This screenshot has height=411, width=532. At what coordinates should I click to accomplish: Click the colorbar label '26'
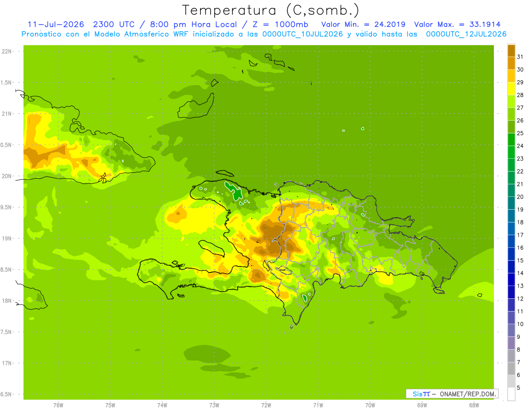(x=520, y=120)
